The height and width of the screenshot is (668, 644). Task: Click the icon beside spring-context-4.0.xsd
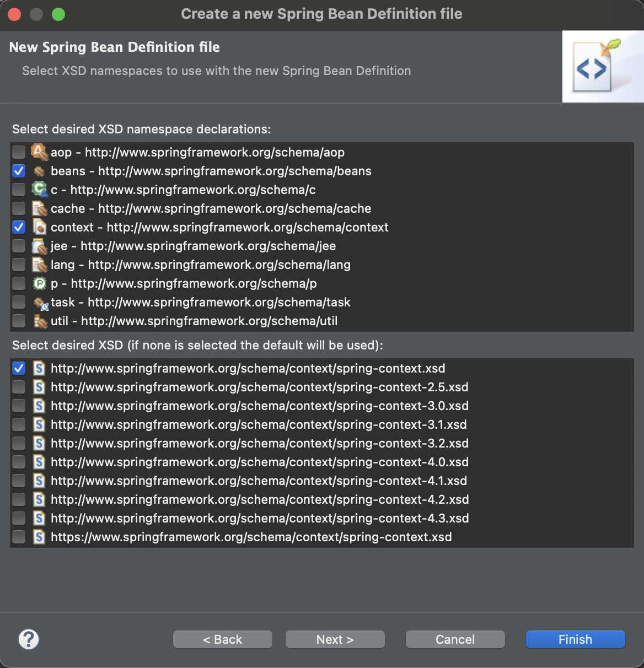(39, 462)
